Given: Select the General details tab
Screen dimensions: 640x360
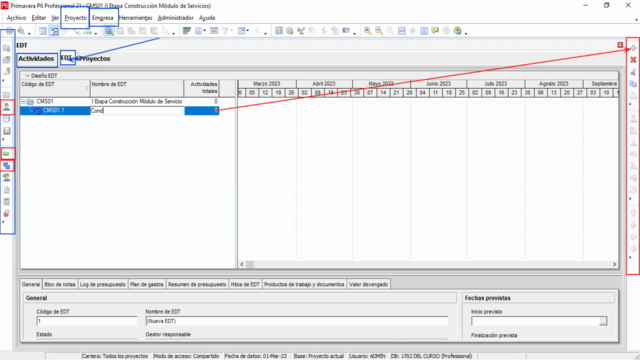Looking at the screenshot, I should click(31, 284).
